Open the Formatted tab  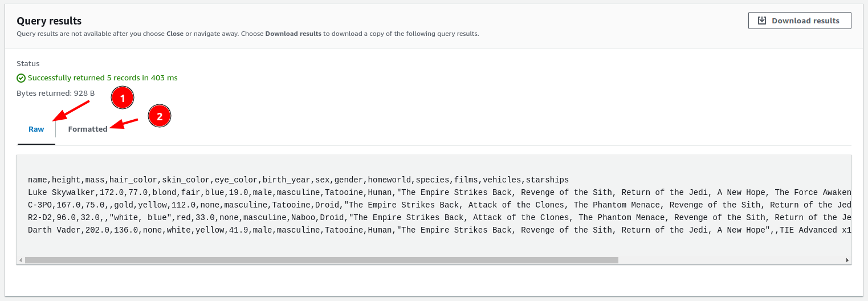click(x=88, y=129)
